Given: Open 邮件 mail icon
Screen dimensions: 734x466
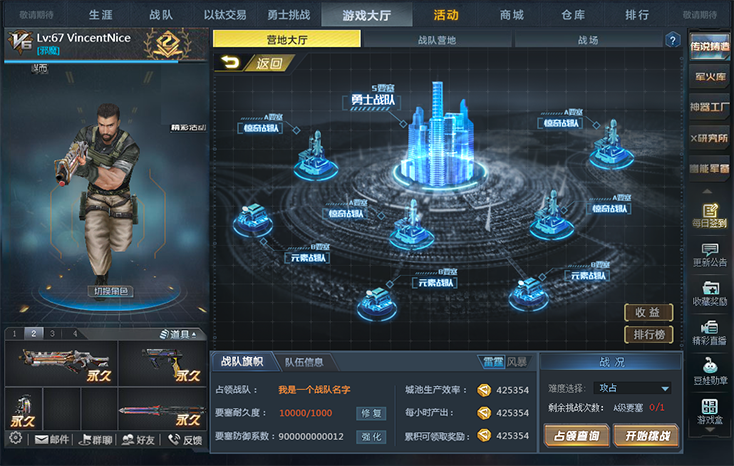Looking at the screenshot, I should [51, 439].
